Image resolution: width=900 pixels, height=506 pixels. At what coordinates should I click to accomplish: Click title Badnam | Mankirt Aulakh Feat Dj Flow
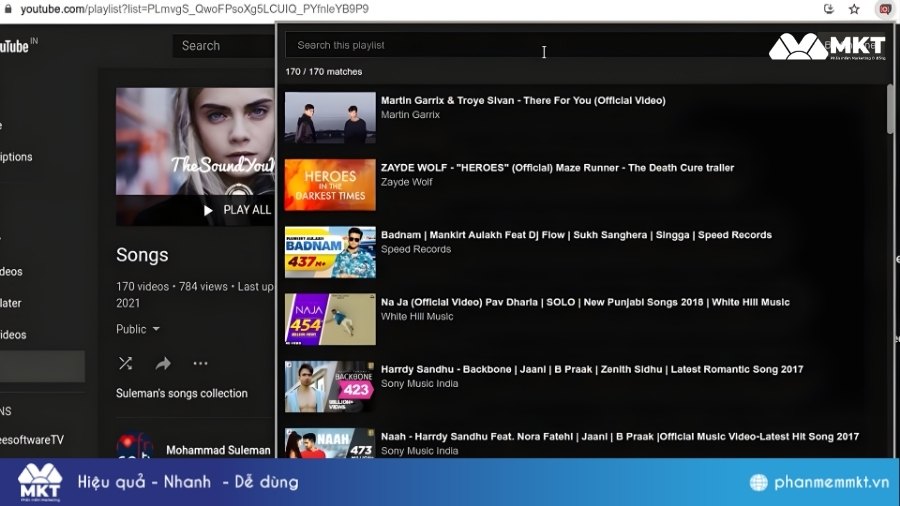point(576,235)
